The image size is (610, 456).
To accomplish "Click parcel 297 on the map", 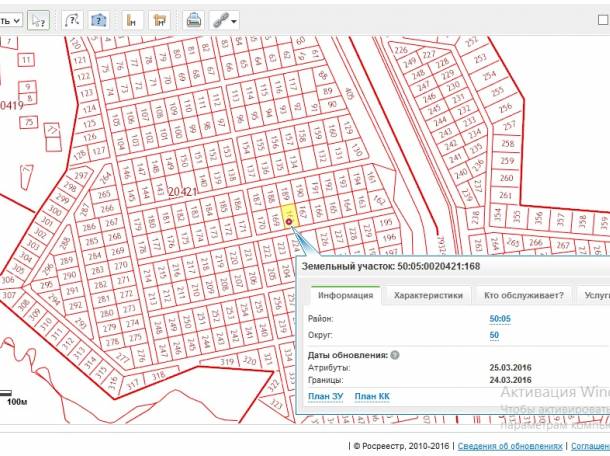I will (x=81, y=175).
